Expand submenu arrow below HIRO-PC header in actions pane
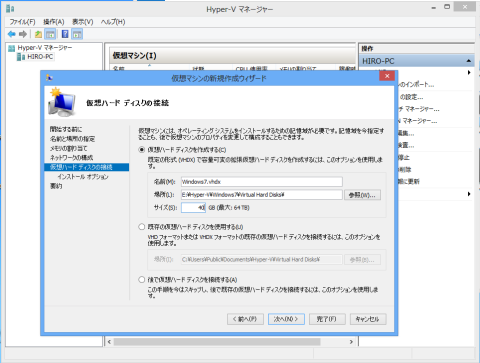The image size is (480, 363). point(469,73)
